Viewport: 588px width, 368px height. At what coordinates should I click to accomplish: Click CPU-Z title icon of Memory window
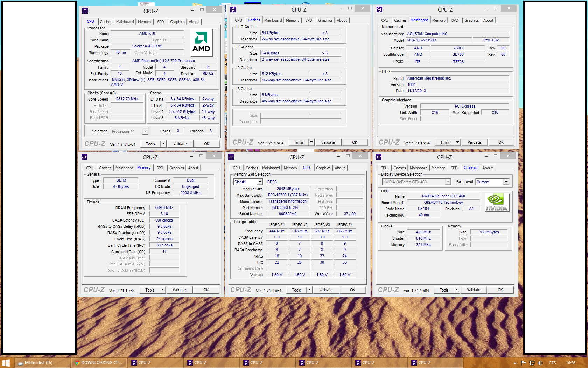point(84,157)
